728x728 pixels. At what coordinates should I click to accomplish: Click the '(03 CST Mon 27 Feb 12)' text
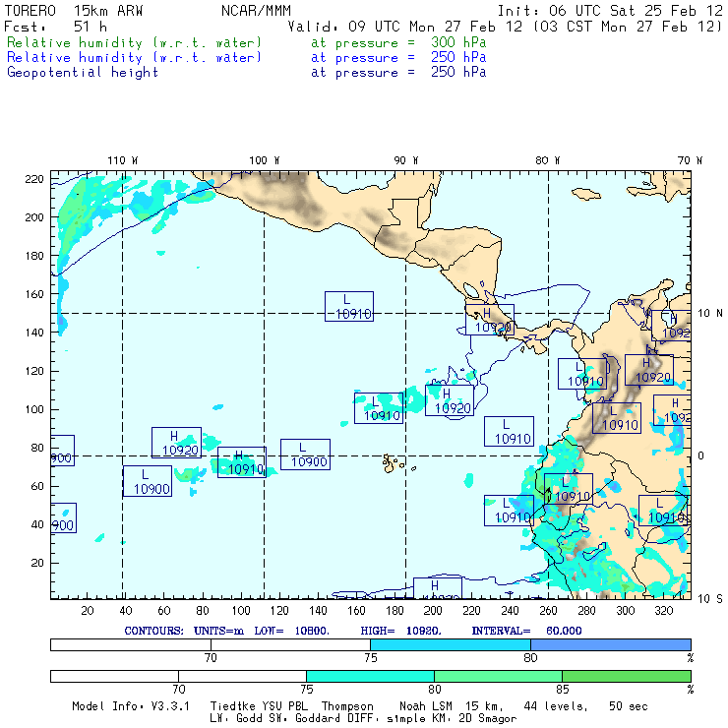pos(628,27)
